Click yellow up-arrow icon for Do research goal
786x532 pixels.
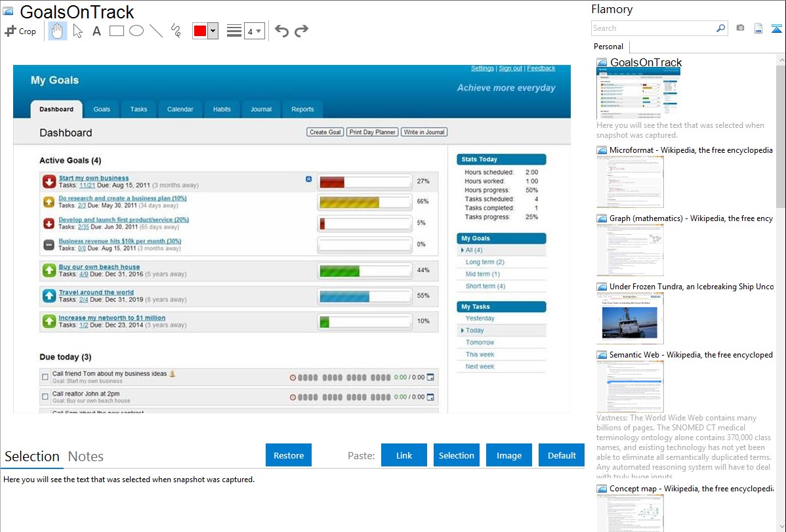(x=49, y=202)
